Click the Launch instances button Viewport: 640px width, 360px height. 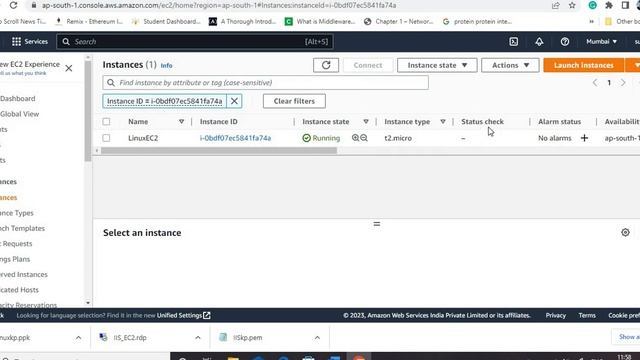pos(584,65)
